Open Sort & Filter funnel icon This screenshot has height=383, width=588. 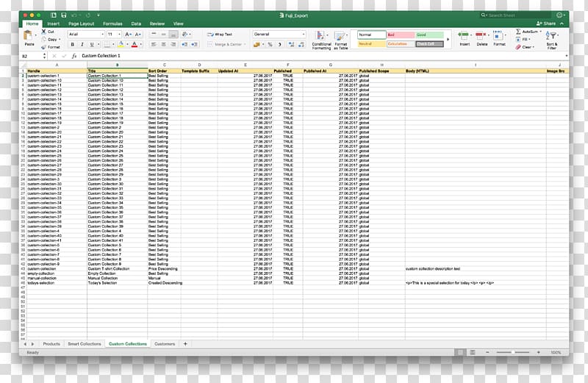coord(552,36)
